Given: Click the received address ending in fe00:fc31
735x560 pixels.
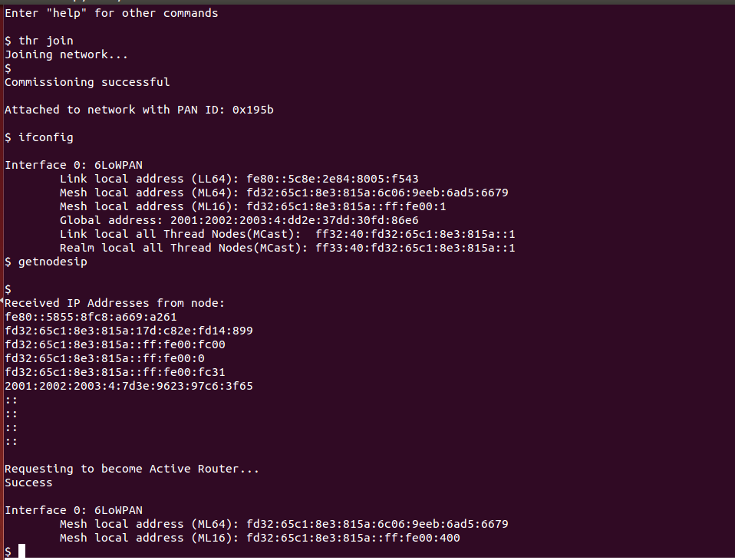Looking at the screenshot, I should click(x=114, y=372).
